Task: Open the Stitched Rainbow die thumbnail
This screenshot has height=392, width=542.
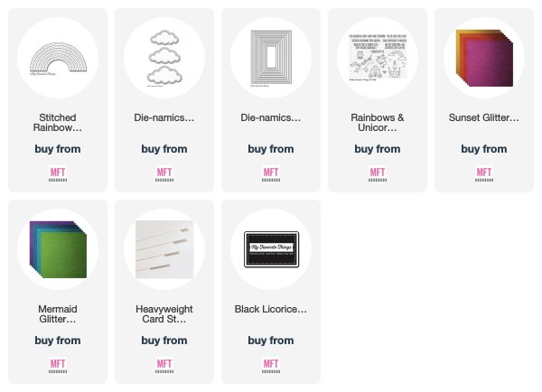Action: 58,58
